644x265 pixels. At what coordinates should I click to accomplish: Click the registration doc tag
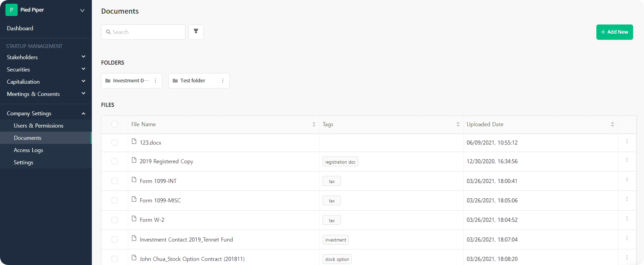(340, 162)
